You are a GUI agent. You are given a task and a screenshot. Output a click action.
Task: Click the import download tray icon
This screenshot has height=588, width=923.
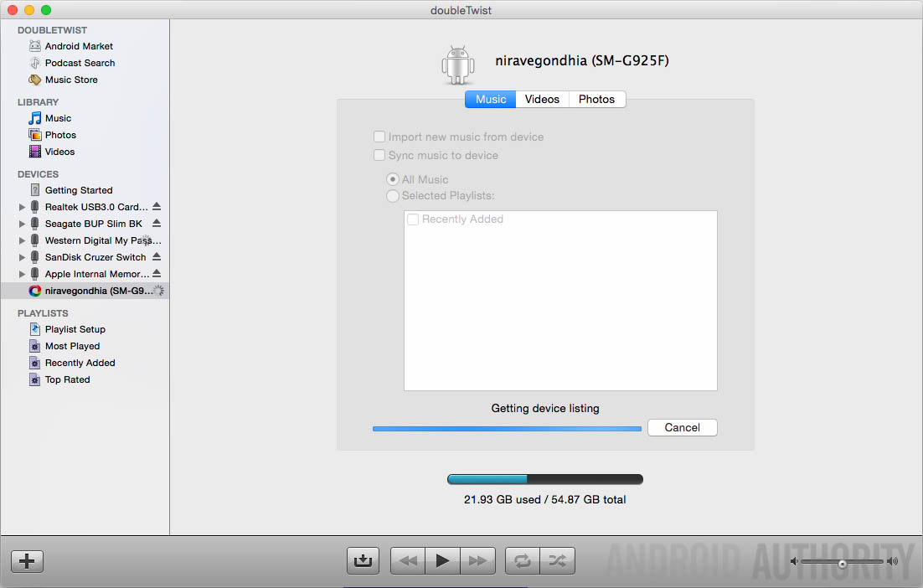click(363, 560)
